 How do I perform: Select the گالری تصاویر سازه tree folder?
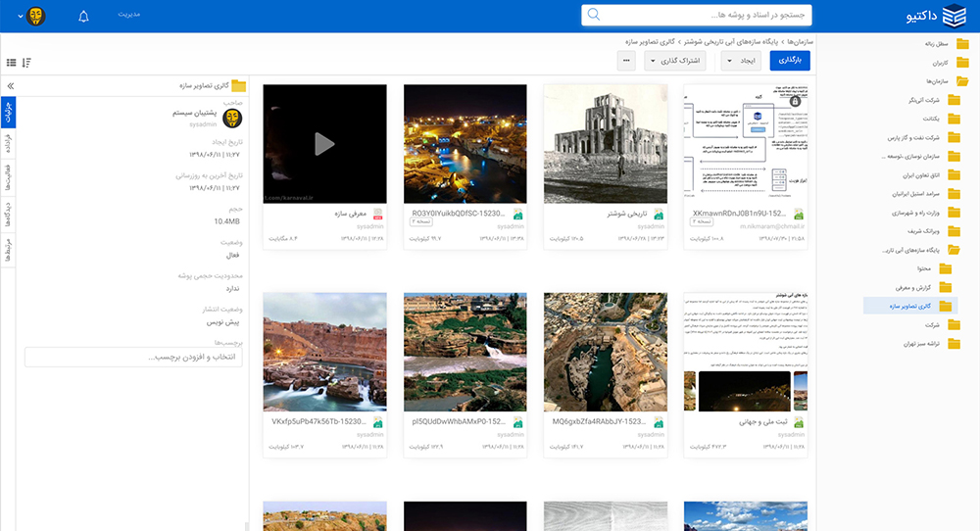click(x=910, y=306)
